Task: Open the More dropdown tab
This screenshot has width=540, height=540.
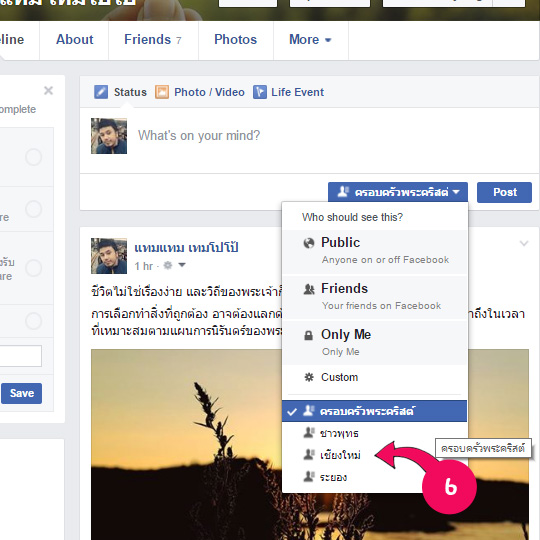Action: [311, 40]
